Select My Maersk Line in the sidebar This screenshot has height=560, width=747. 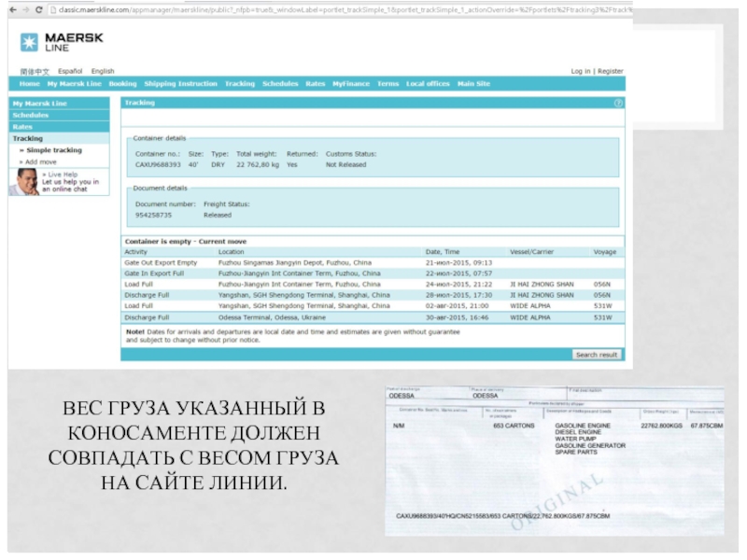pyautogui.click(x=59, y=104)
